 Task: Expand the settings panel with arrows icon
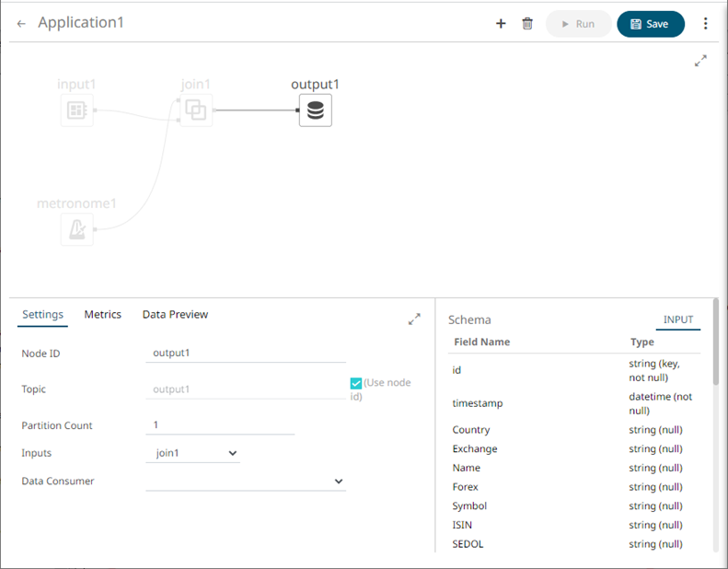[x=414, y=319]
